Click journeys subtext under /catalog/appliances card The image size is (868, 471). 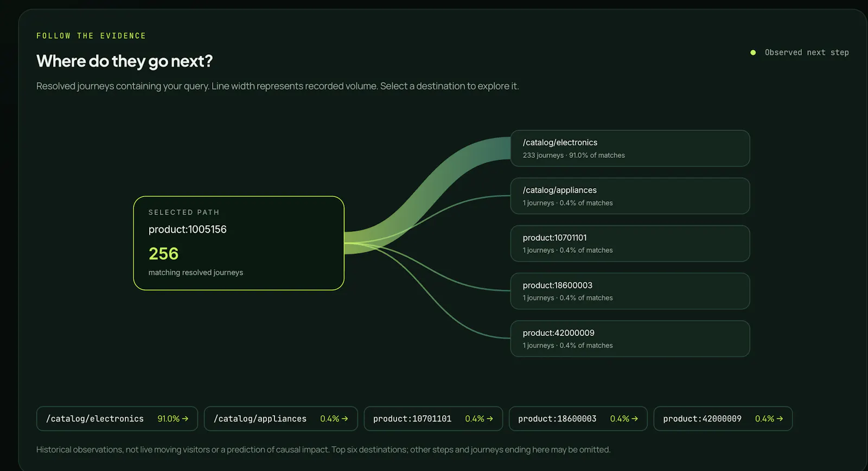pyautogui.click(x=567, y=203)
